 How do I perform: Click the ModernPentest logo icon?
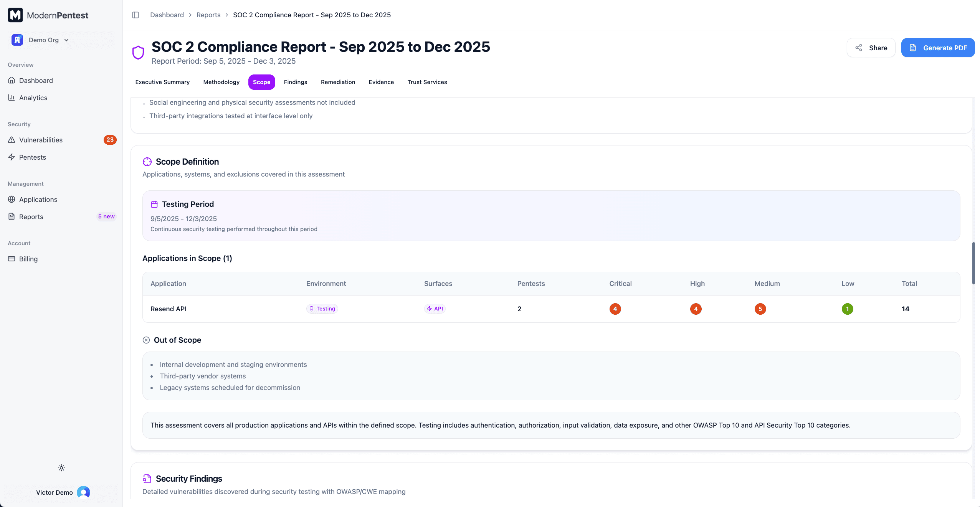coord(15,15)
